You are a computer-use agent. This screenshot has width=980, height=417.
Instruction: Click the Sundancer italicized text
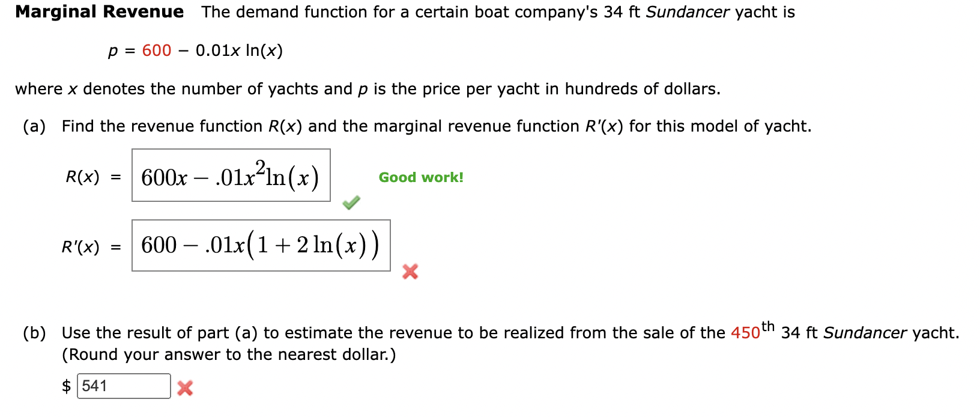[x=688, y=12]
